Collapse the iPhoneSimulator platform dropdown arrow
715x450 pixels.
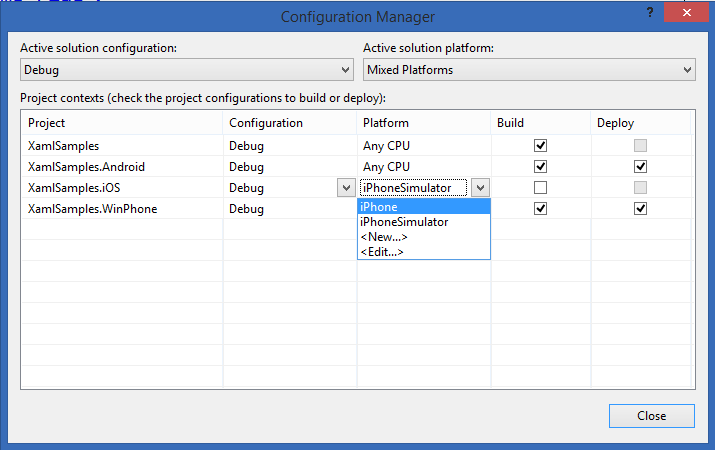(x=480, y=188)
